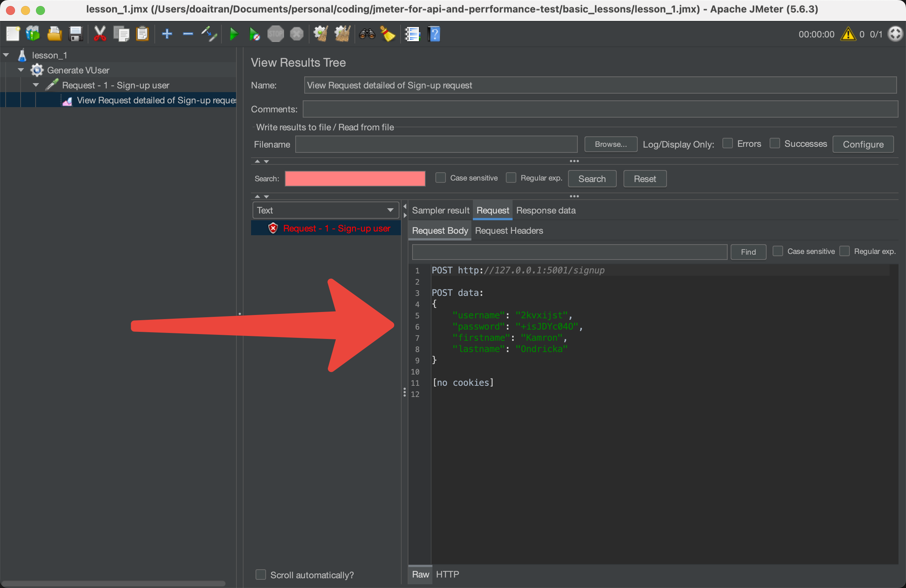Click the Generate VUser gear icon
The width and height of the screenshot is (906, 588).
[37, 70]
